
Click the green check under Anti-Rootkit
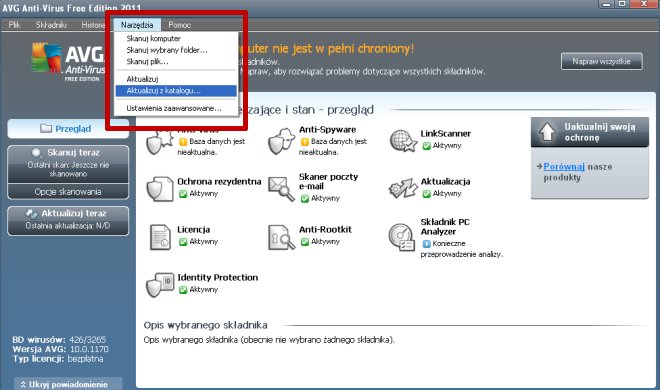[305, 241]
